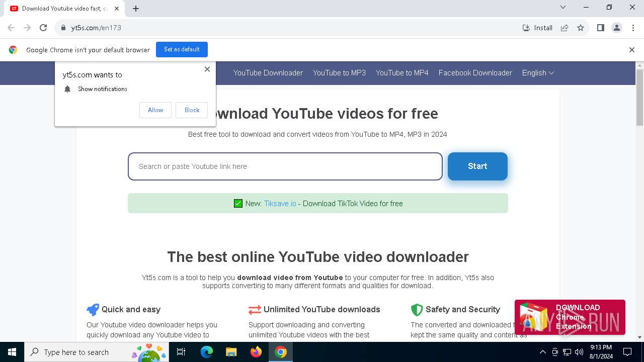Click scrollbar down arrow
Screen dimensions: 644x362
pos(639,337)
